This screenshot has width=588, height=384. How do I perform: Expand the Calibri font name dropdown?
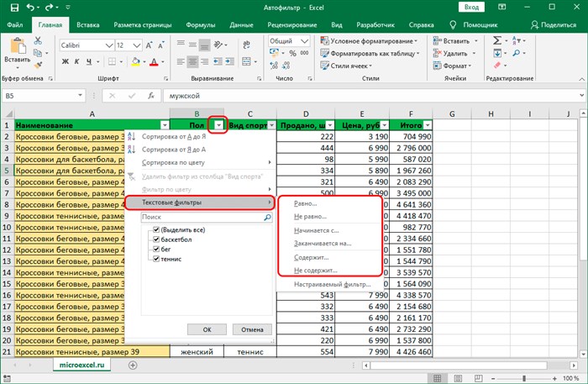click(109, 45)
